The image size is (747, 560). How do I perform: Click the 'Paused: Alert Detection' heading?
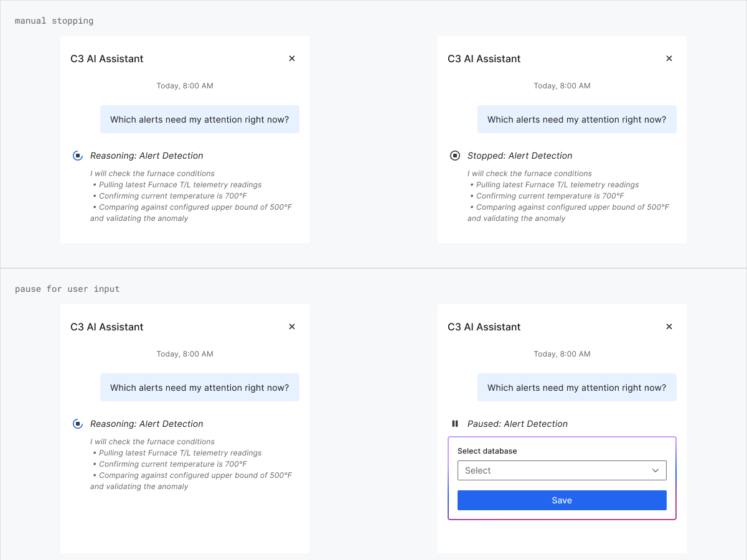tap(517, 424)
